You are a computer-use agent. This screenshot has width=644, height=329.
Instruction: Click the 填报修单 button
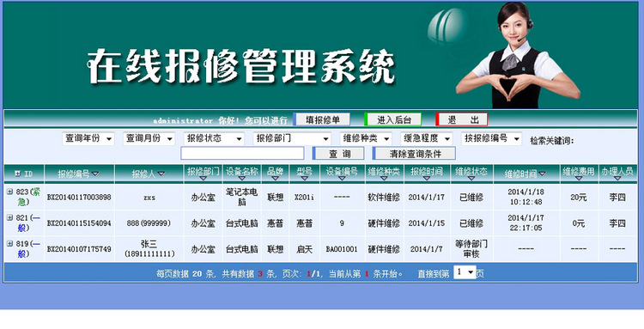(x=322, y=119)
